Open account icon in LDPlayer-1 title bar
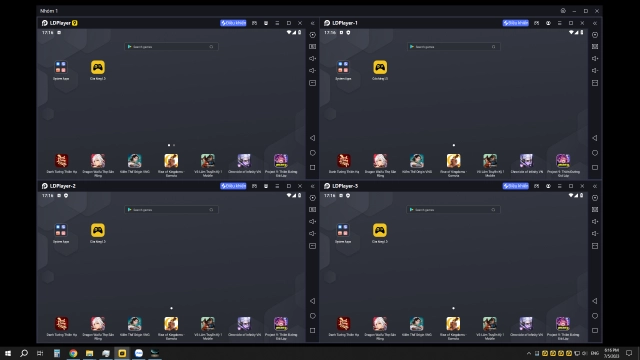The height and width of the screenshot is (360, 640). [x=548, y=23]
